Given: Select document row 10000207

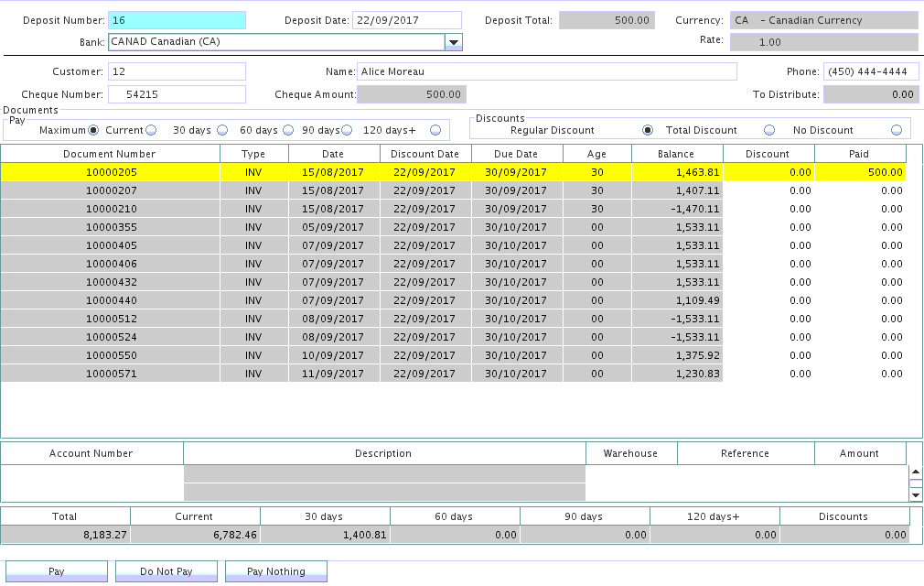Looking at the screenshot, I should (x=110, y=190).
